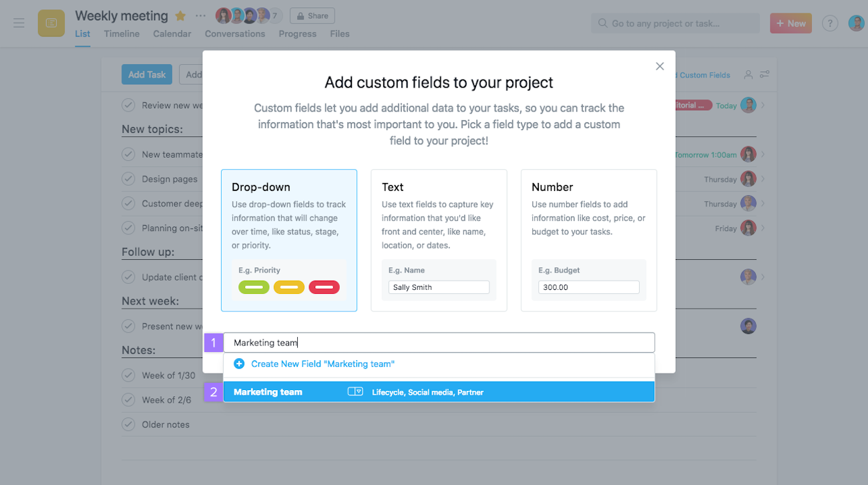Choose the Drop-down field type card

click(288, 240)
